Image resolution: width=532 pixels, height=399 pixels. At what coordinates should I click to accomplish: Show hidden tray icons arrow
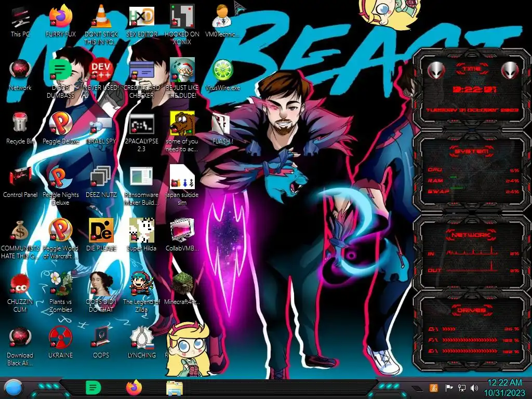point(417,388)
